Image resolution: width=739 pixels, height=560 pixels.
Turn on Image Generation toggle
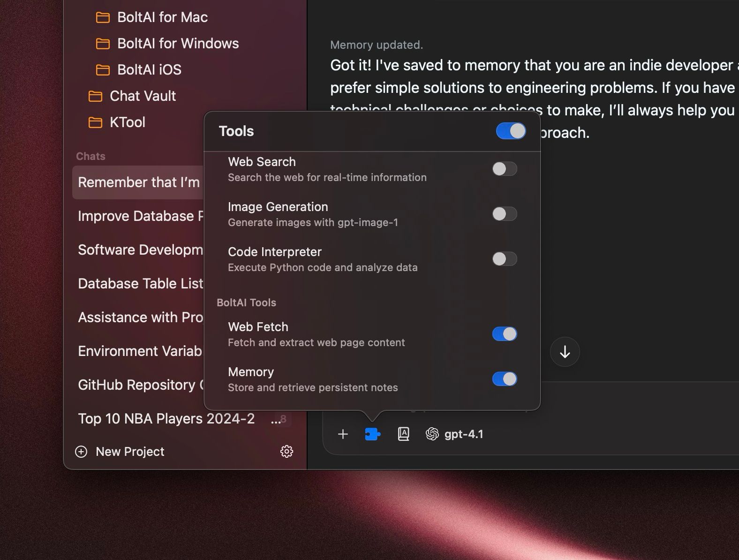pos(505,214)
